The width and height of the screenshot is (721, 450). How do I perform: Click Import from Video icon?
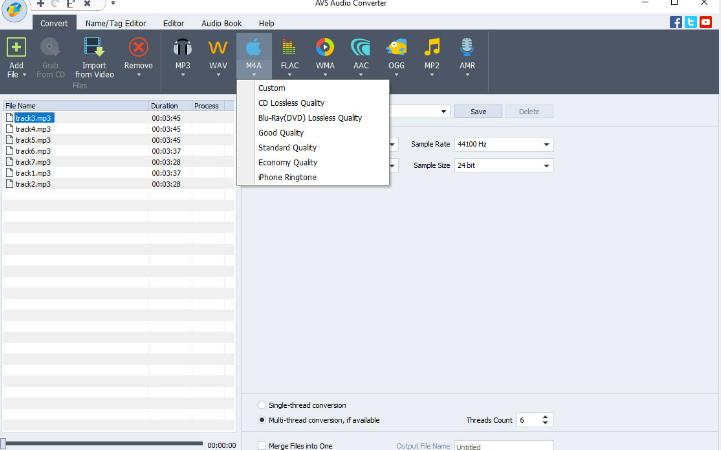(94, 47)
